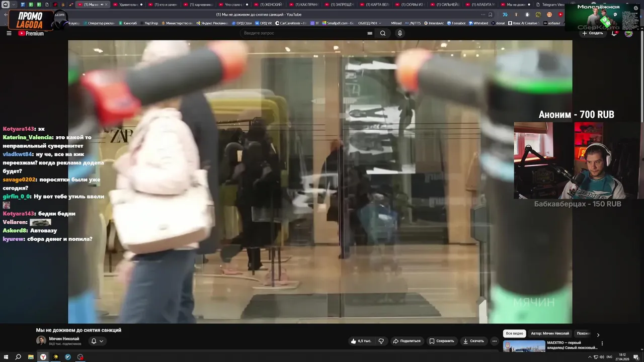Open Windows Start menu
Viewport: 644px width, 362px height.
coord(6,357)
